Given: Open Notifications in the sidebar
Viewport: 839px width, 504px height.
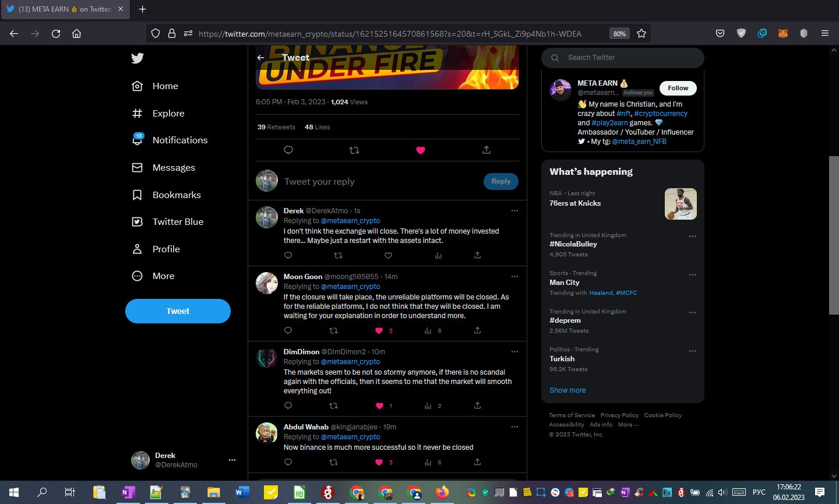Looking at the screenshot, I should click(x=170, y=140).
